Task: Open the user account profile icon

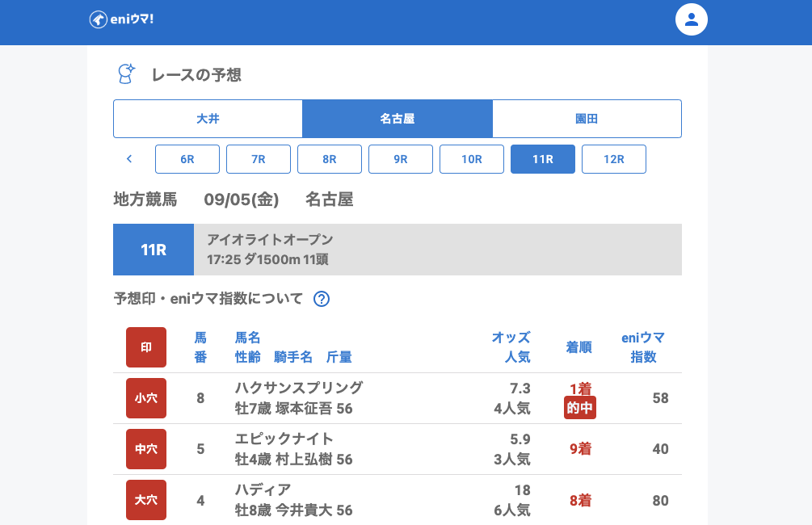Action: click(x=691, y=19)
